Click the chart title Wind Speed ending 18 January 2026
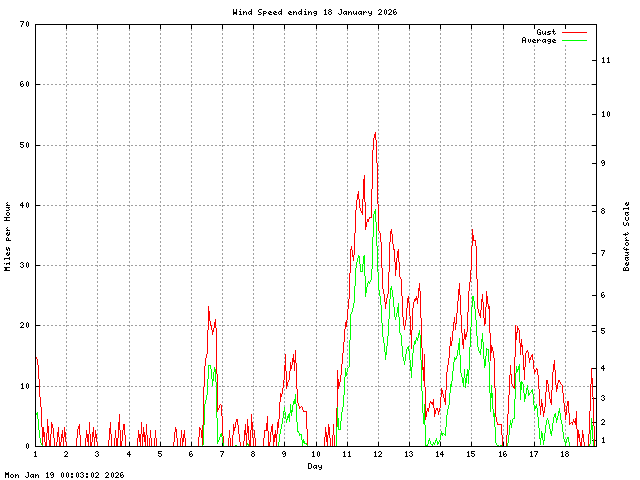 pos(314,13)
